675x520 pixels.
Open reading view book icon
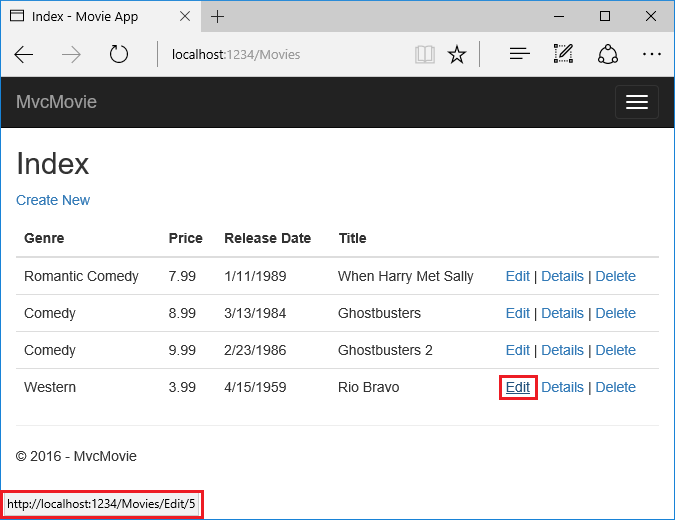click(x=424, y=55)
